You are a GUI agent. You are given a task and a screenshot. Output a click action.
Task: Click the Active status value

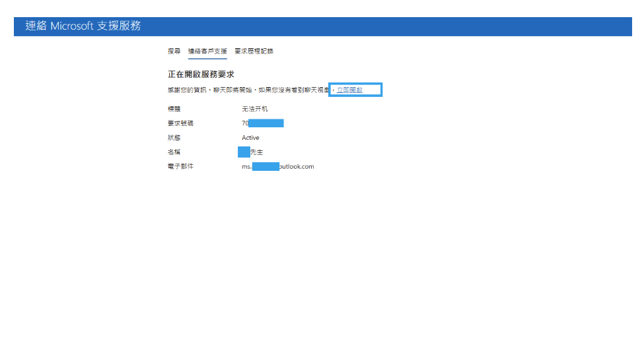(250, 137)
